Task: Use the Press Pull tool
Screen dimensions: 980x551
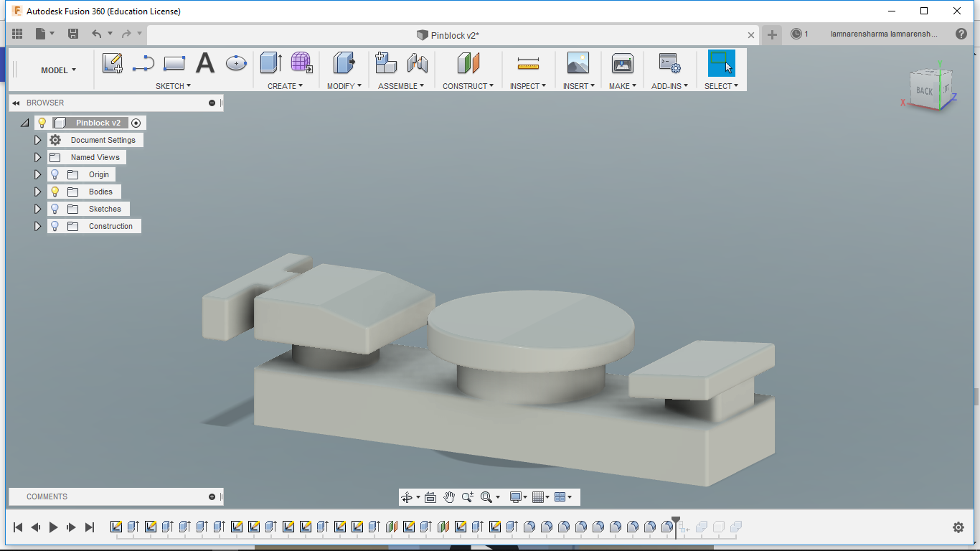Action: 344,63
